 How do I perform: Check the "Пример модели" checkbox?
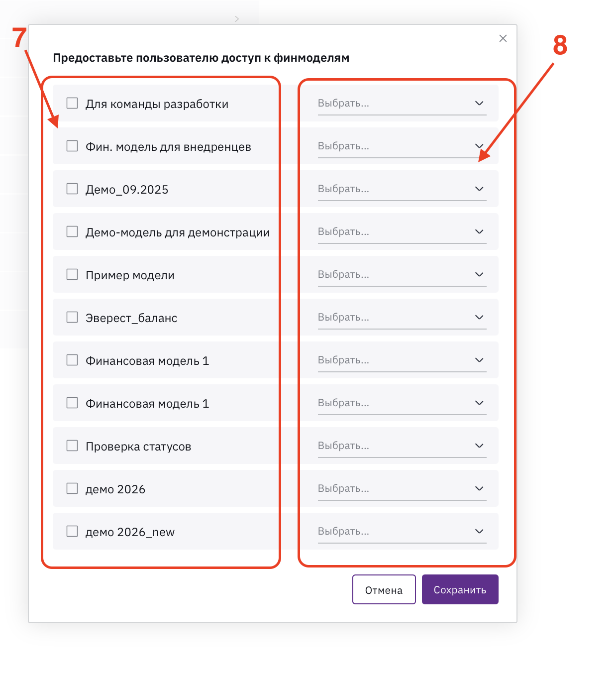pyautogui.click(x=72, y=274)
